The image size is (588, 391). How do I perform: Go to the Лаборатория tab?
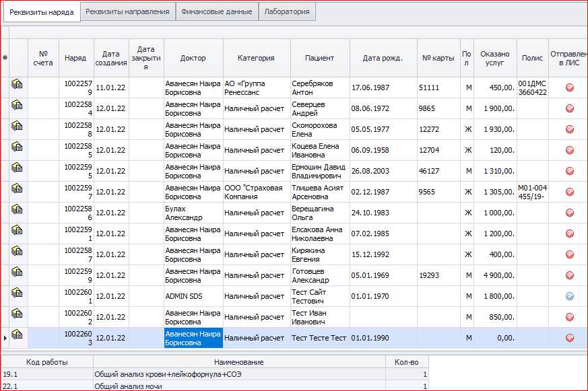click(x=287, y=11)
